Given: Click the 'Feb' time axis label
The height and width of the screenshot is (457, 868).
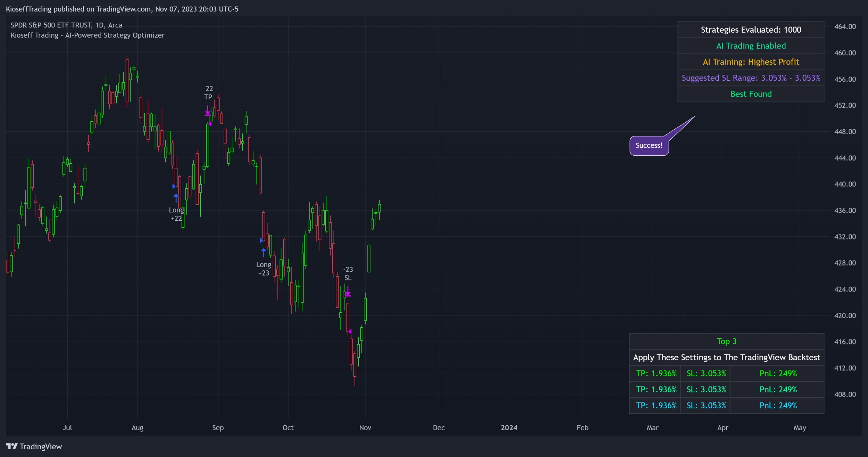Looking at the screenshot, I should click(583, 428).
